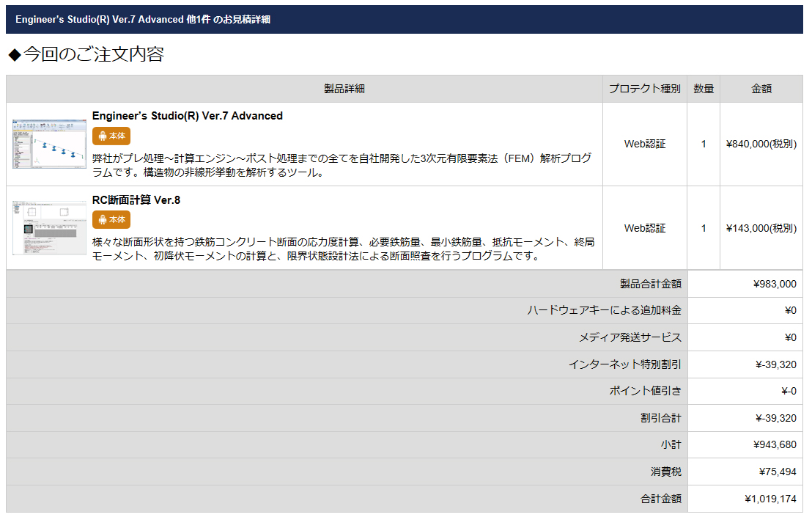Click the ¥-0 value for ポイント値引き
The image size is (812, 517).
(x=789, y=391)
